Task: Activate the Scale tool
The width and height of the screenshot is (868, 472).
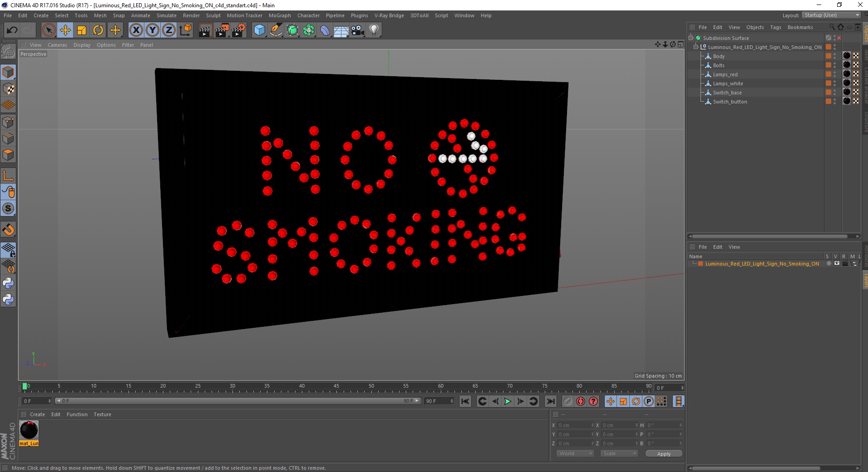Action: [82, 30]
